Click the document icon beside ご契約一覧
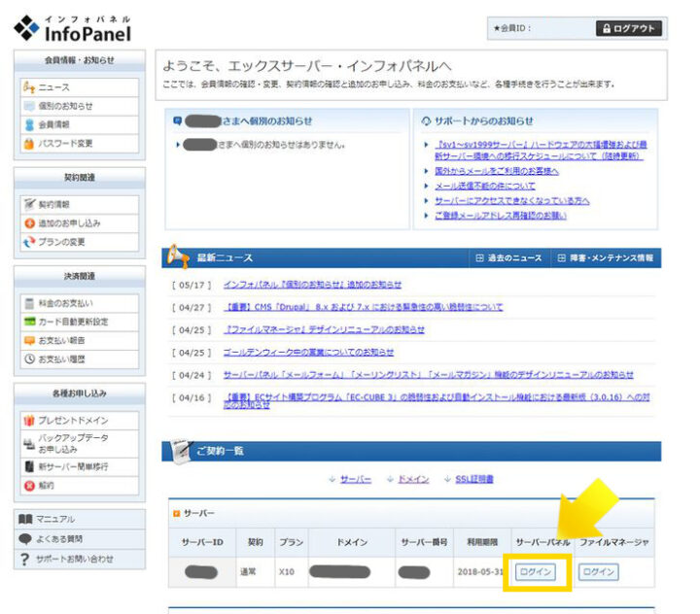This screenshot has width=700, height=614. (x=182, y=451)
